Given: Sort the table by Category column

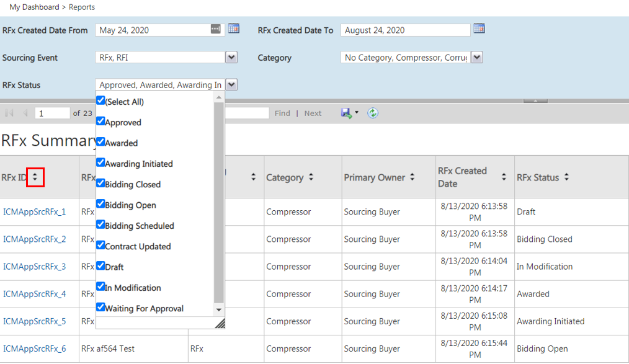Looking at the screenshot, I should tap(311, 177).
